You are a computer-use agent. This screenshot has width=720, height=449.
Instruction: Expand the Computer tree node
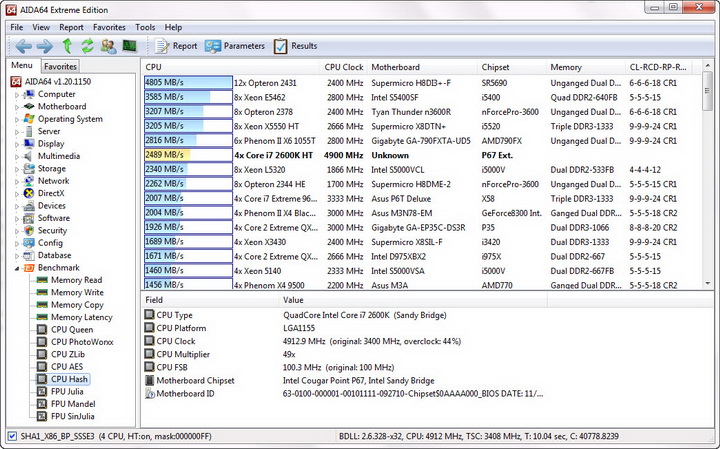[17, 95]
